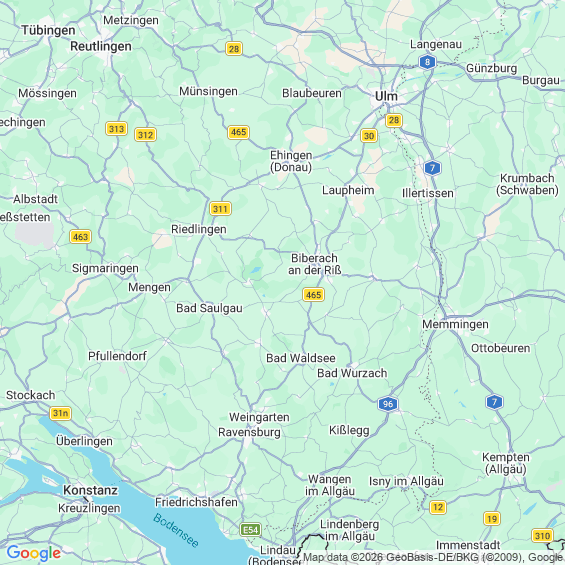Click the Memmingen town label

click(455, 324)
